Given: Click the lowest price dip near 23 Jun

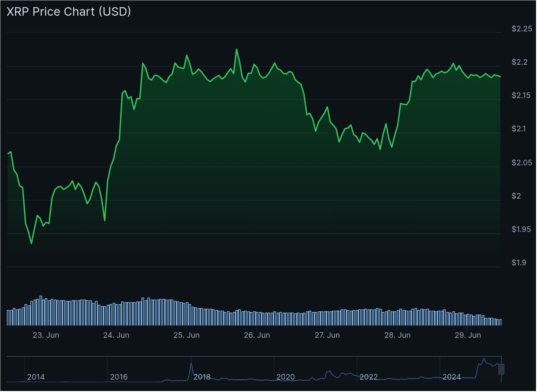Looking at the screenshot, I should (31, 243).
